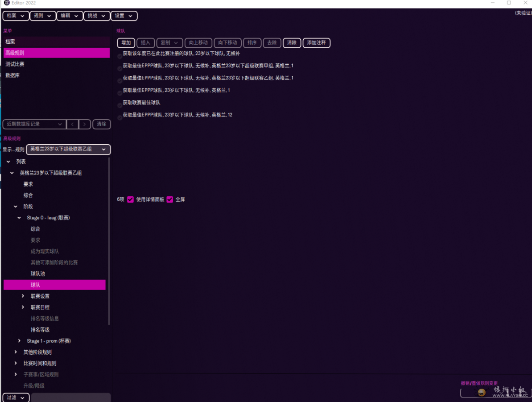Go to next database record arrow
The image size is (532, 402).
(84, 124)
